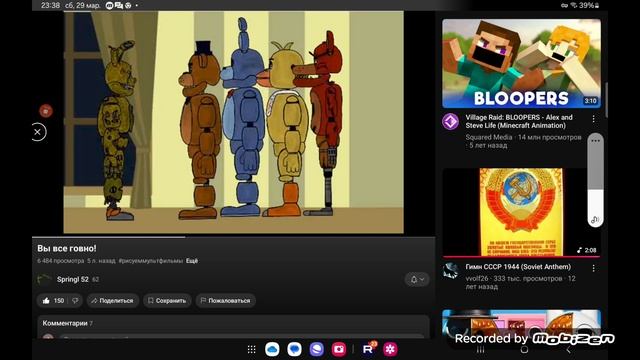The width and height of the screenshot is (640, 360).
Task: Tap the battery 39% status indicator
Action: [x=589, y=5]
